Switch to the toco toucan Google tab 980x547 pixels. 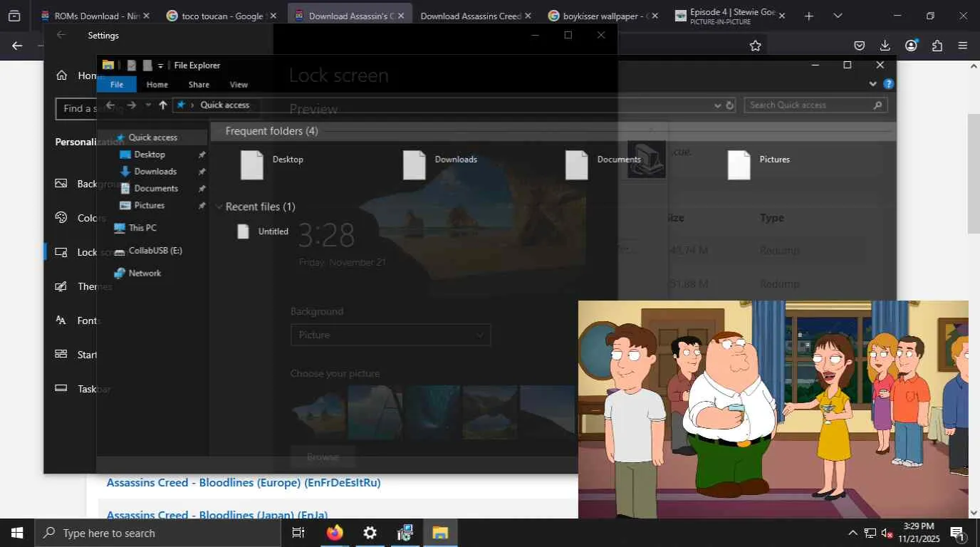(x=221, y=16)
